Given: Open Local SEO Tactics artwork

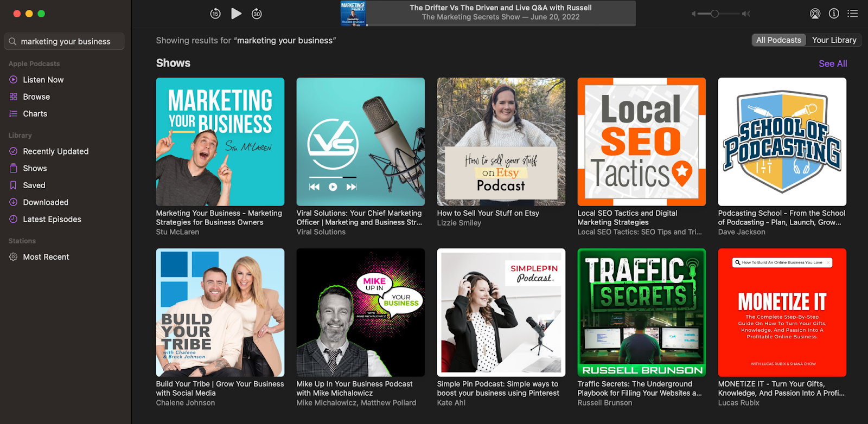Looking at the screenshot, I should [642, 142].
